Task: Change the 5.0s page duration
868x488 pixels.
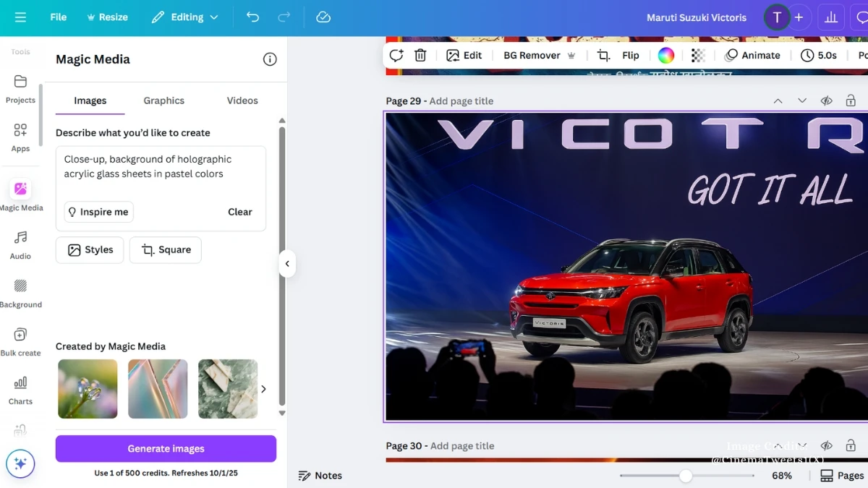Action: (x=819, y=55)
